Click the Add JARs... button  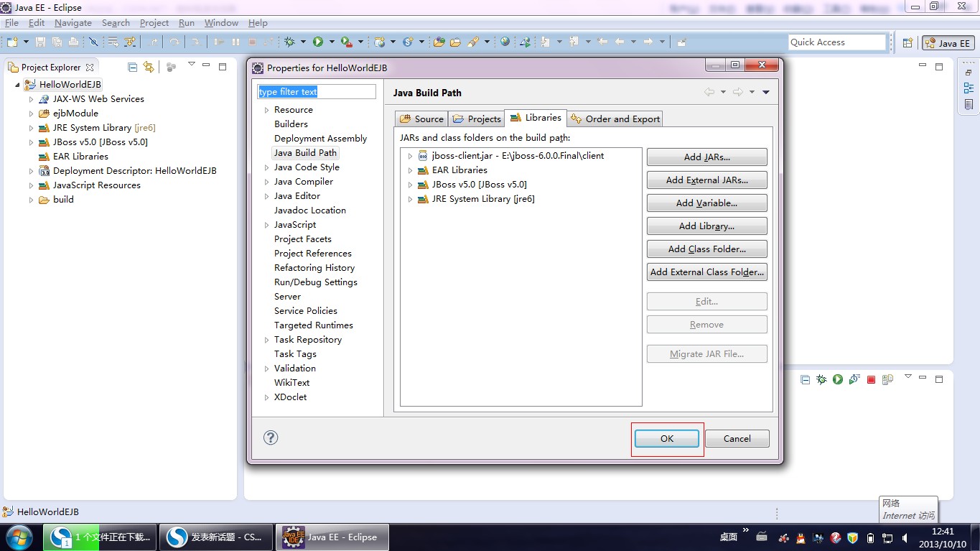click(707, 157)
